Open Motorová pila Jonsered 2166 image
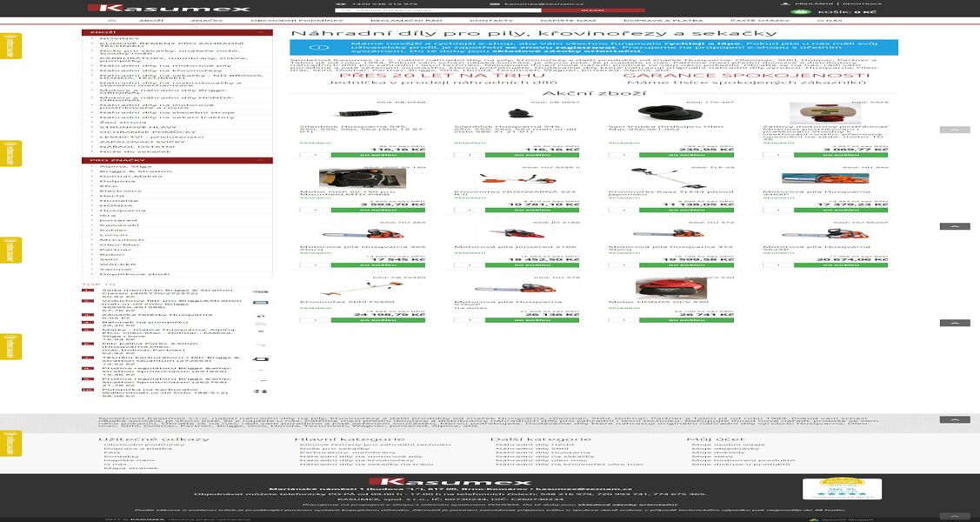 click(x=517, y=233)
